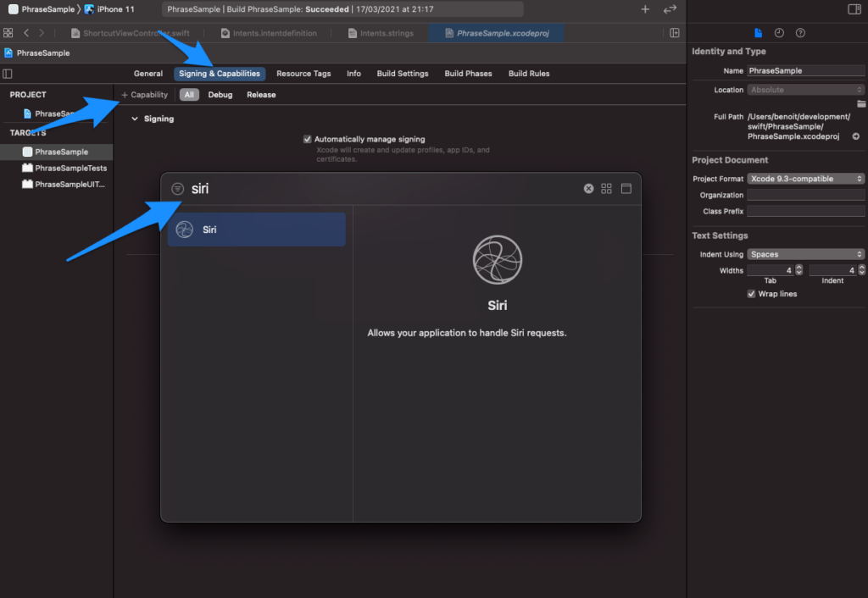The image size is (868, 598).
Task: Open the Resource Tags tab
Action: pyautogui.click(x=303, y=74)
